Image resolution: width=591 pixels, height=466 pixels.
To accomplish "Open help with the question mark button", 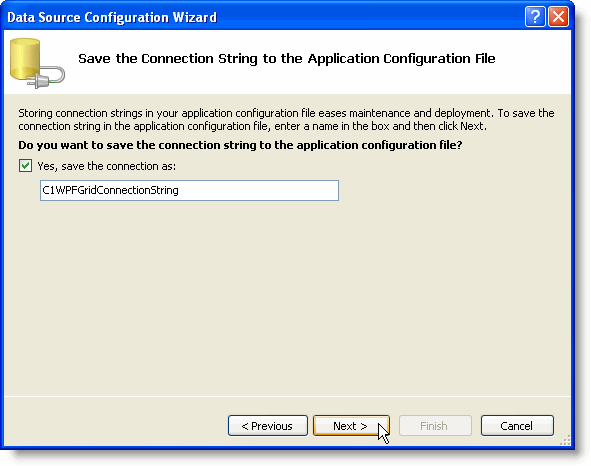I will [535, 17].
